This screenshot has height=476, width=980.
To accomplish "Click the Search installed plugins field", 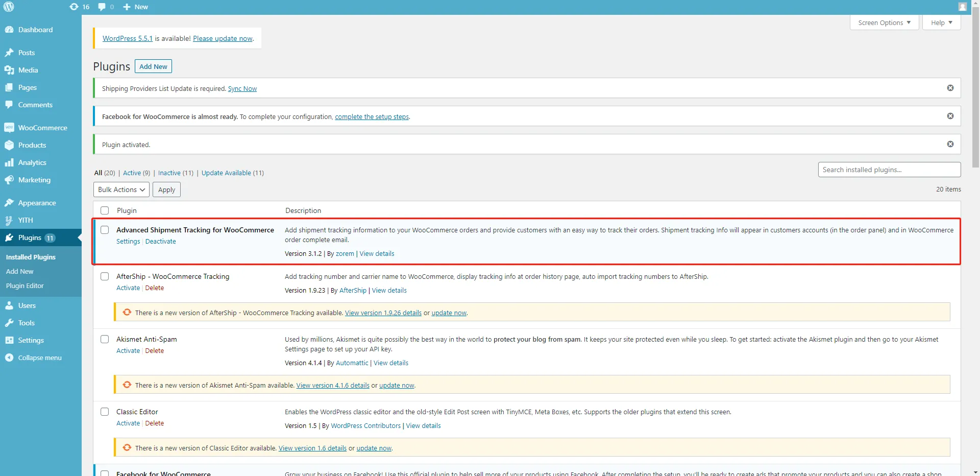I will pos(889,170).
